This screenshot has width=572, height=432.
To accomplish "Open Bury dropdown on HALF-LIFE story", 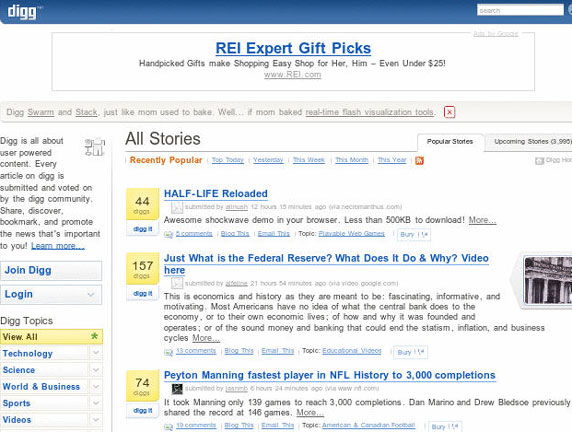I will point(414,234).
